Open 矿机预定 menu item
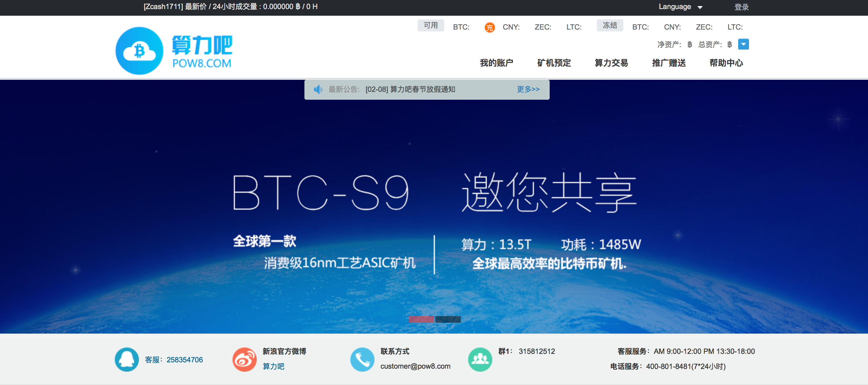 [x=554, y=63]
